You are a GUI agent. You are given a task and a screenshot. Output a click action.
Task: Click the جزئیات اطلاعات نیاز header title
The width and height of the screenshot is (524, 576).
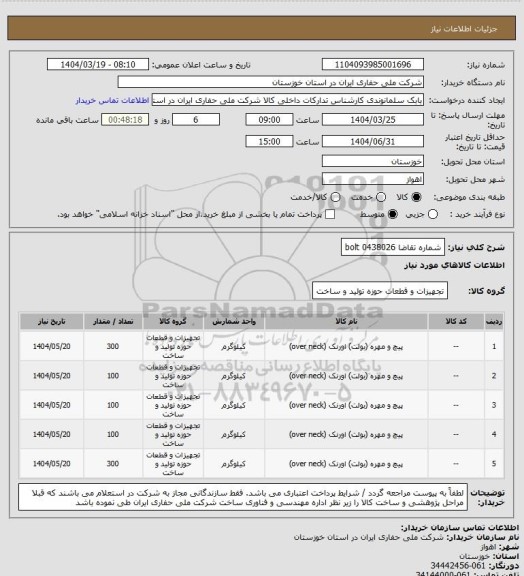(464, 29)
